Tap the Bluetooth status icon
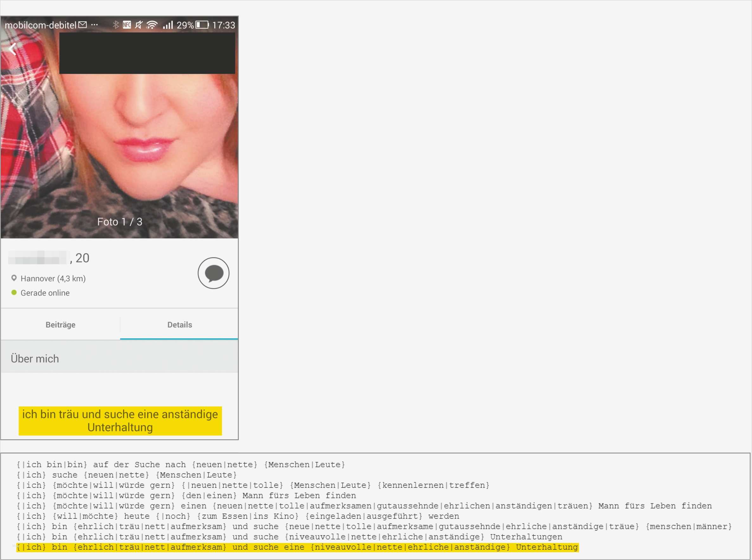 116,25
